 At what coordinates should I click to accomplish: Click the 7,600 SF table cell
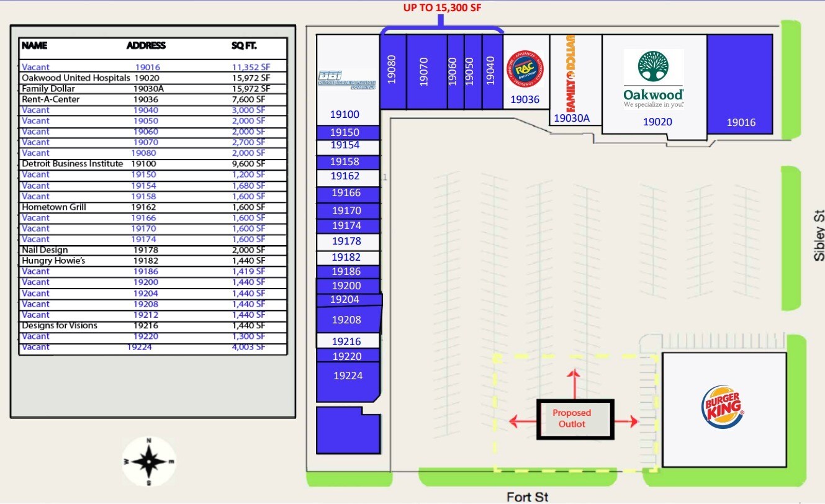(x=248, y=99)
